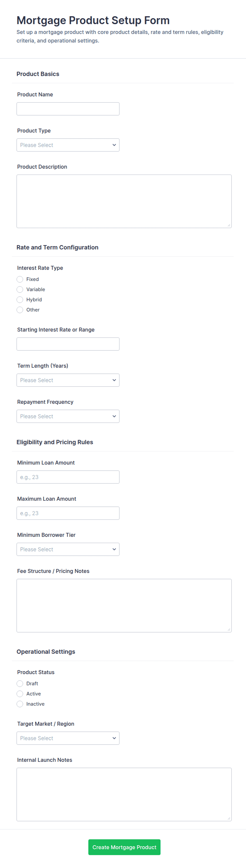Open the Repayment Frequency dropdown
The height and width of the screenshot is (868, 246).
pyautogui.click(x=68, y=416)
